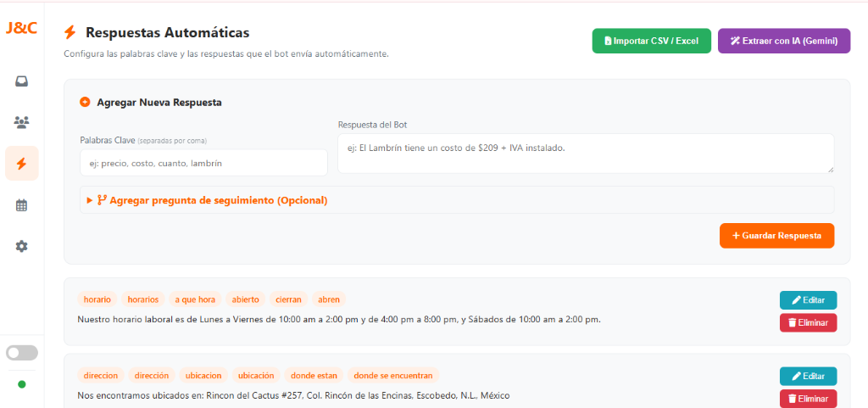The height and width of the screenshot is (408, 868).
Task: Focus the Palabras Clave input field
Action: 203,163
